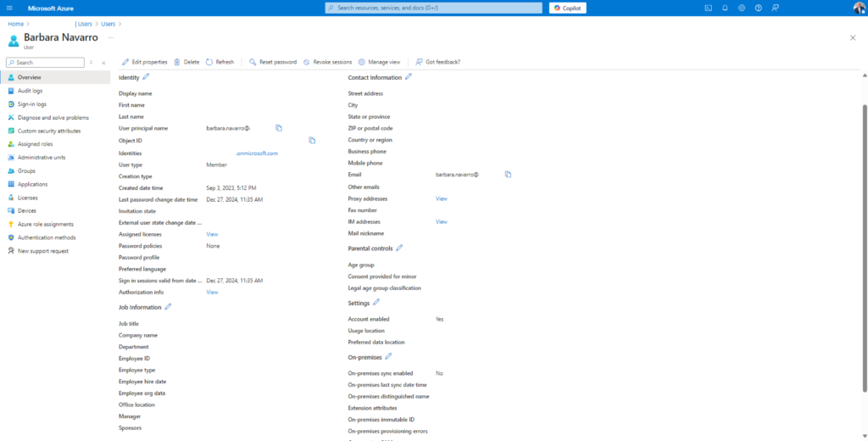868x441 pixels.
Task: Open the account avatar menu
Action: 860,8
